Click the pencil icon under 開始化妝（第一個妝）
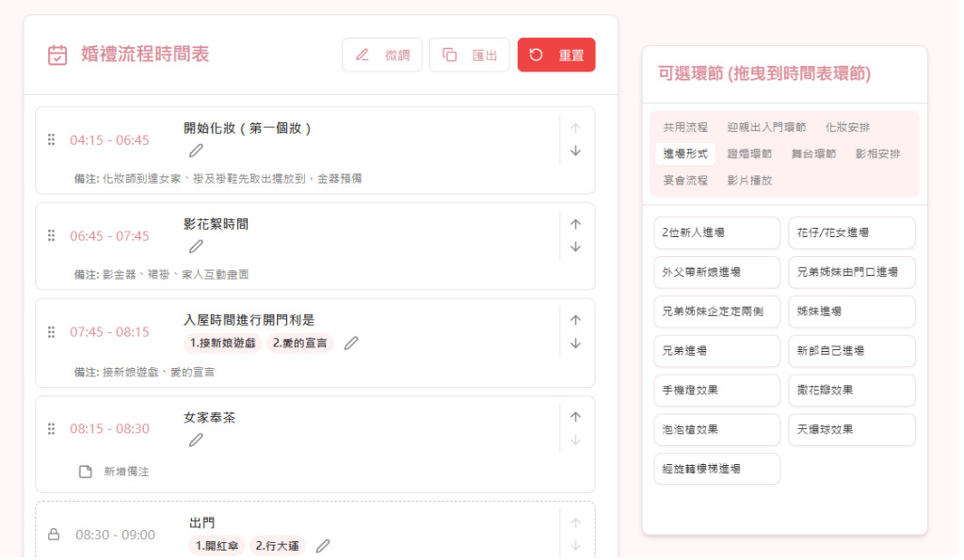This screenshot has width=964, height=560. 196,150
